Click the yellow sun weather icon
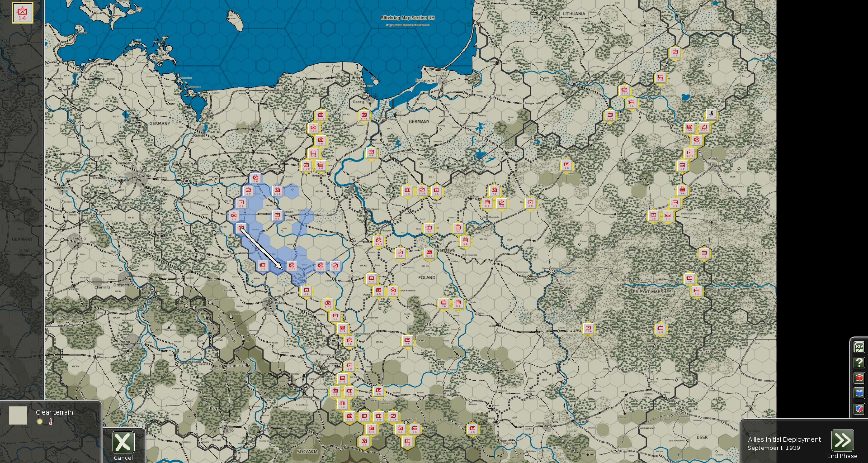This screenshot has height=463, width=868. 40,421
